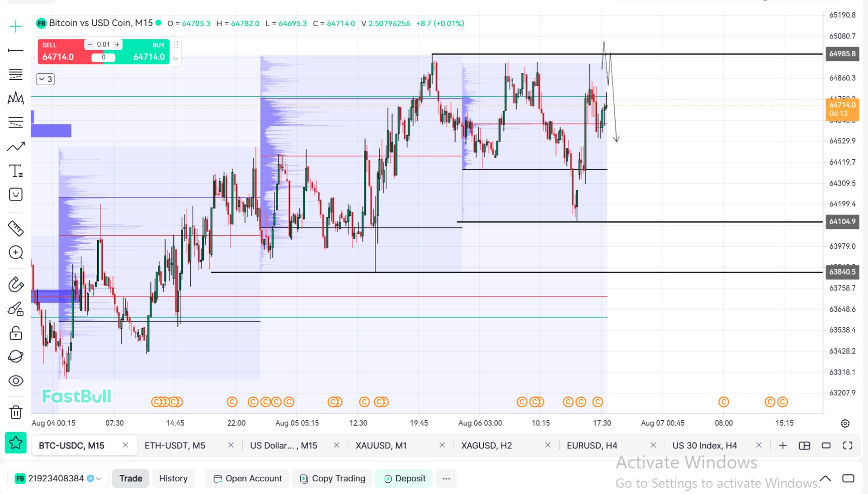
Task: Increase lot size with plus stepper
Action: coord(117,44)
